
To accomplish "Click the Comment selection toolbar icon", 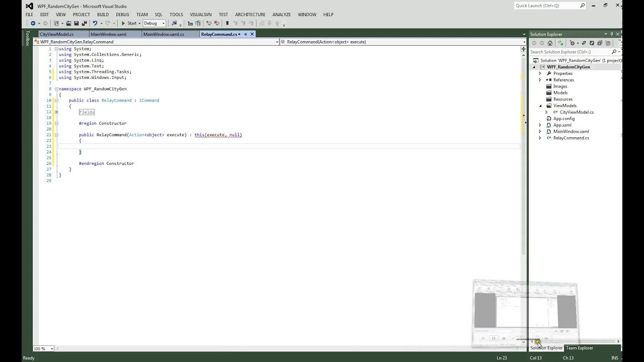I will pos(209,23).
